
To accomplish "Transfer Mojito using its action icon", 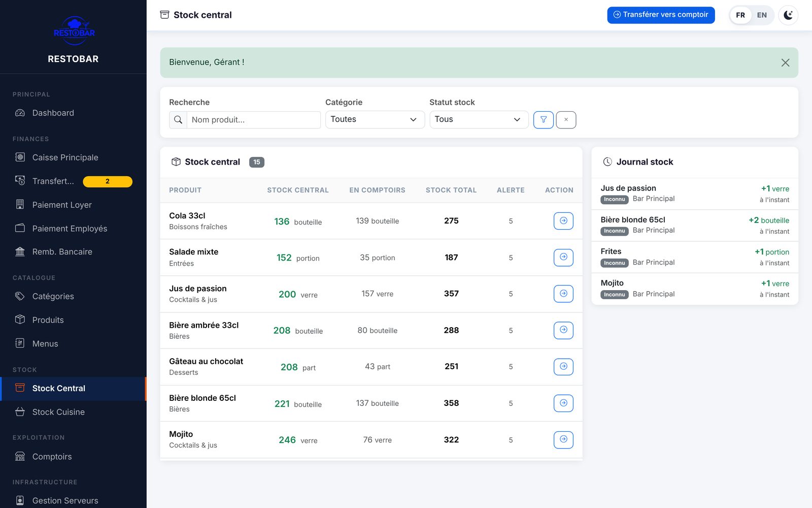I will point(563,440).
